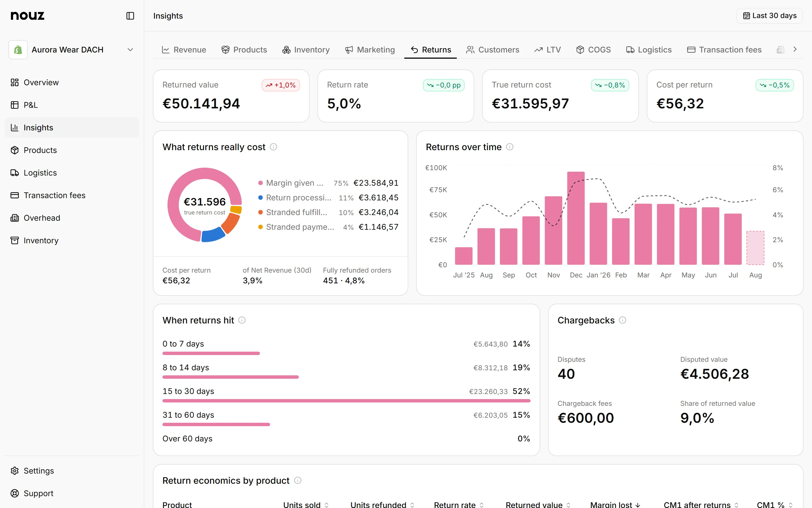This screenshot has height=508, width=812.
Task: Click the blue Return processing legend dot
Action: tap(261, 198)
